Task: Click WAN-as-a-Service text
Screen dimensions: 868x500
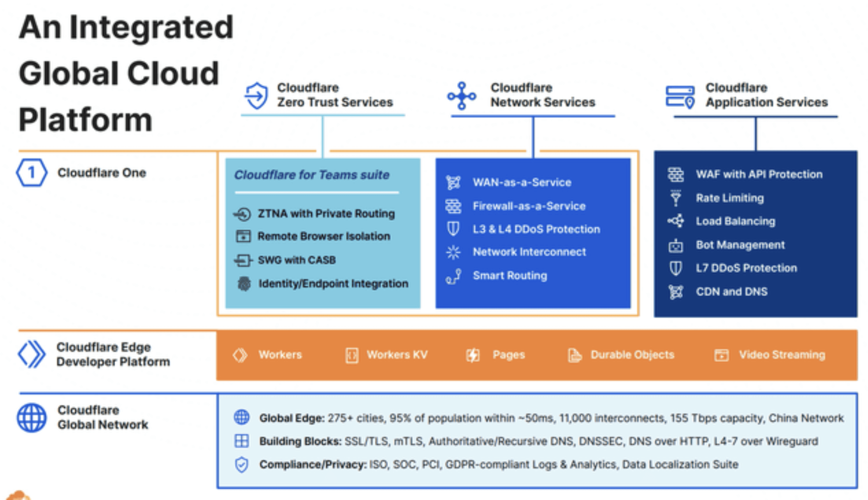Action: pos(522,182)
